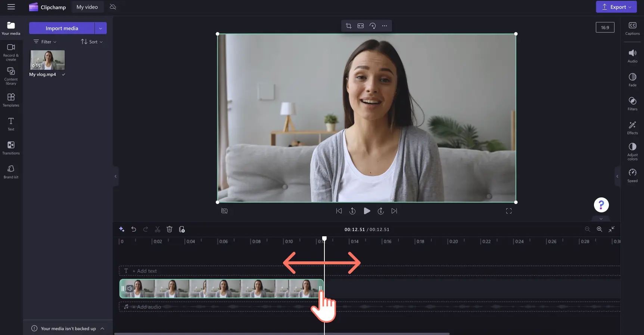Click the AI sparkle auto-compose icon
Viewport: 644px width, 335px height.
(122, 229)
